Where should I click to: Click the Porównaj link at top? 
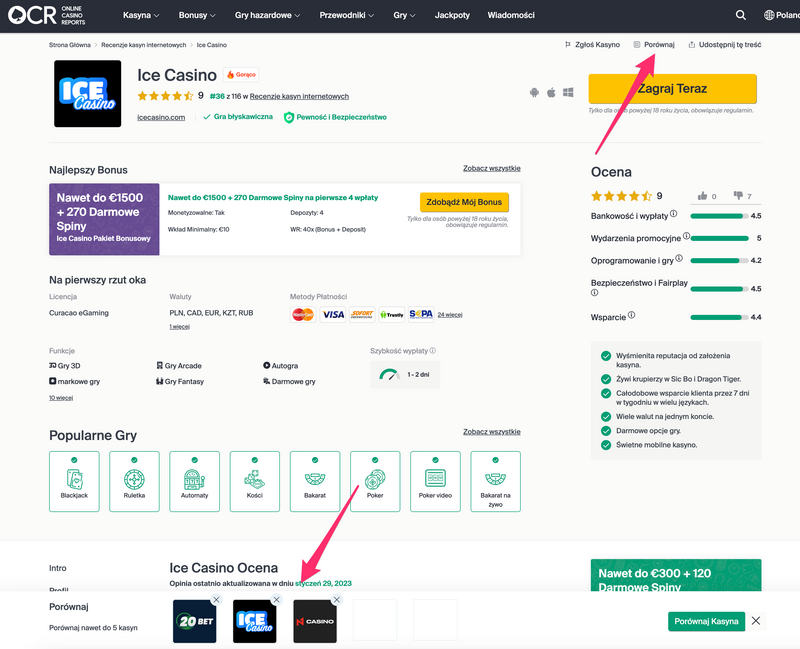pos(654,45)
